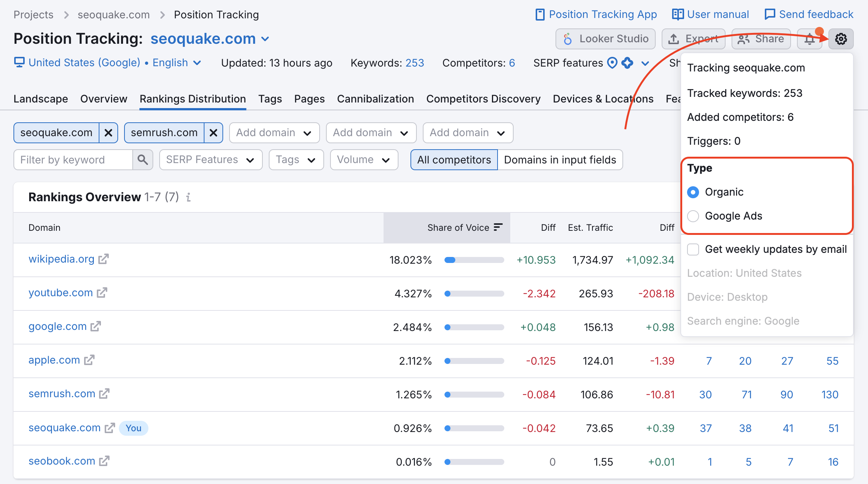Screen dimensions: 868x484
Task: Open the SERP Features dropdown filter
Action: coord(209,160)
